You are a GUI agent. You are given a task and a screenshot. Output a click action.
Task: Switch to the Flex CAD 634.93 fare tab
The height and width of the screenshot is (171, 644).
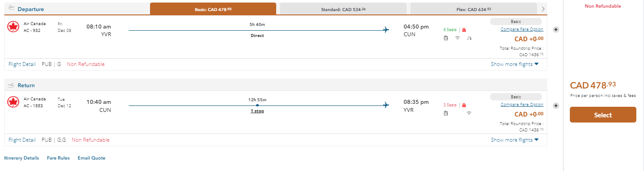pyautogui.click(x=473, y=9)
